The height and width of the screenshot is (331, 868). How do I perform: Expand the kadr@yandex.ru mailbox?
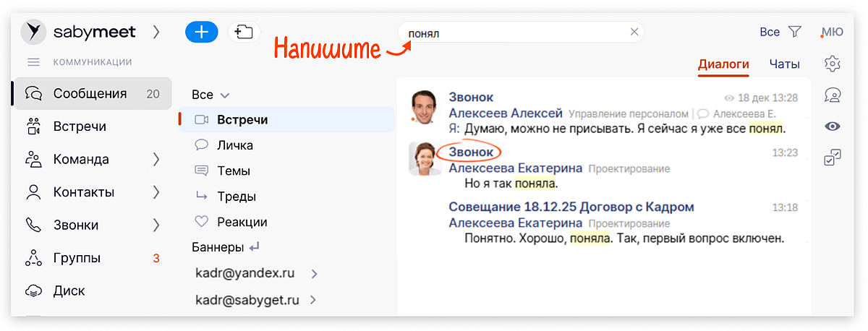[x=314, y=274]
